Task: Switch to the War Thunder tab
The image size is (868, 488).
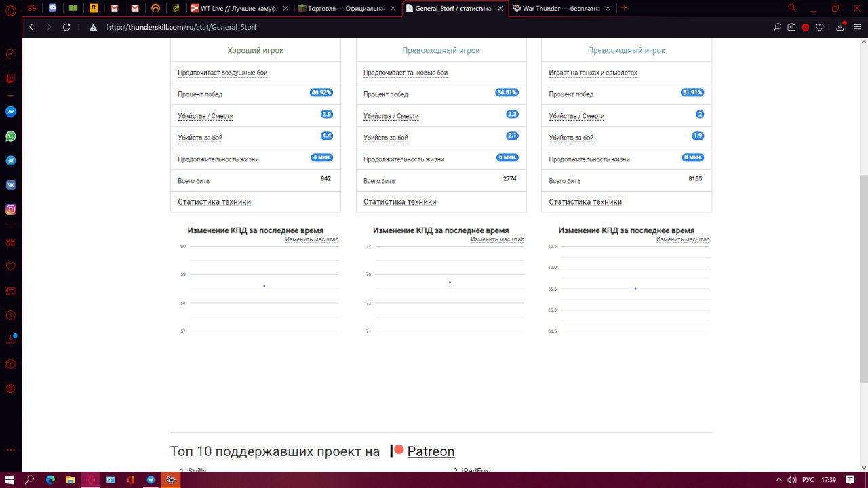Action: click(x=561, y=8)
